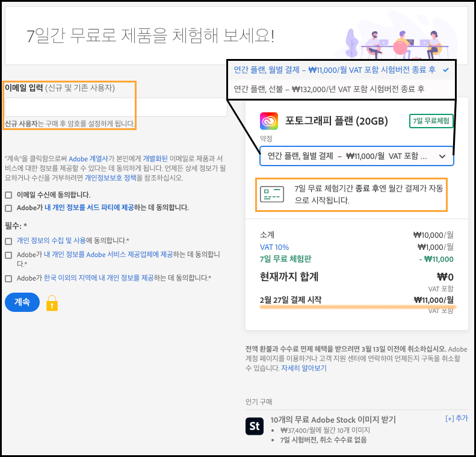This screenshot has height=457, width=476.
Task: Click the chevron arrow on plan dropdown
Action: [x=442, y=157]
